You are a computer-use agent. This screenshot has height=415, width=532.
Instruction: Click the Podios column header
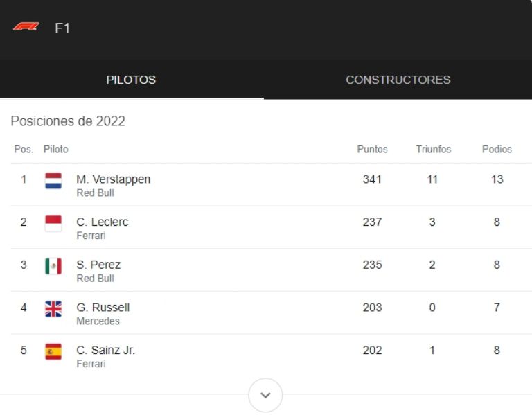[x=497, y=150]
